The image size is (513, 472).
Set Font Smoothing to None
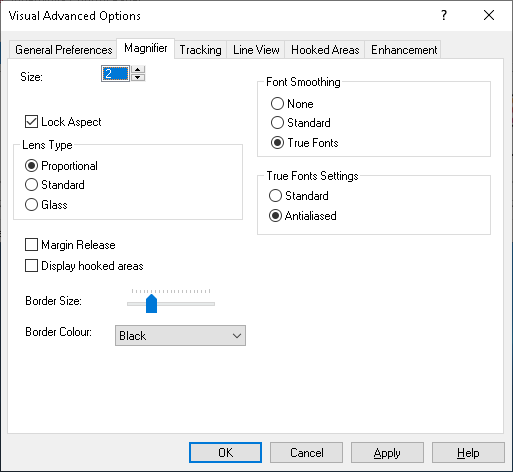(x=277, y=104)
